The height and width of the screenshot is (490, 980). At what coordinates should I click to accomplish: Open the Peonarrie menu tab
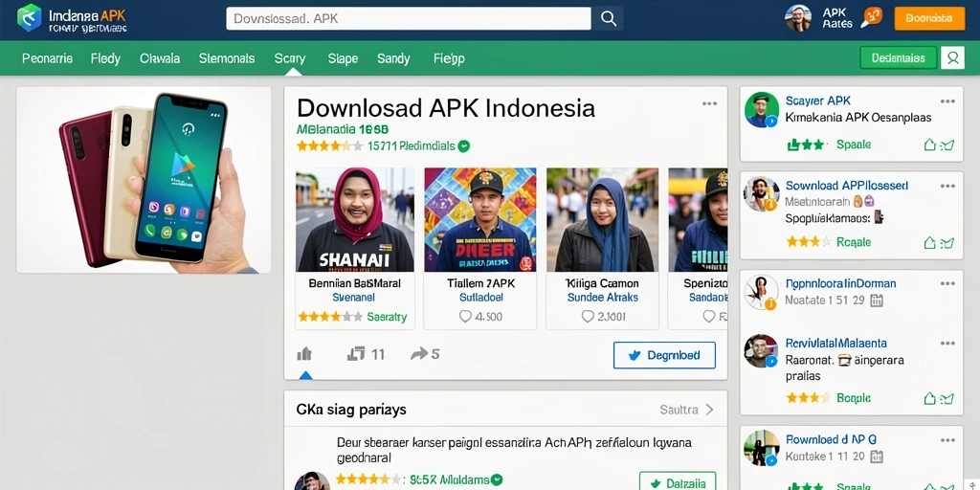pyautogui.click(x=48, y=58)
